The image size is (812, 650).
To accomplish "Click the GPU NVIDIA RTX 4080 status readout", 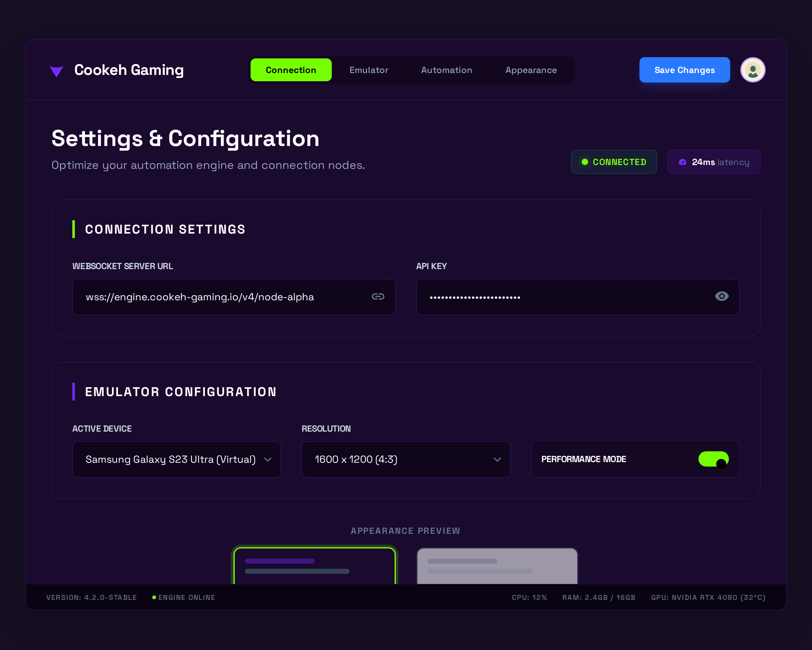I will click(708, 597).
